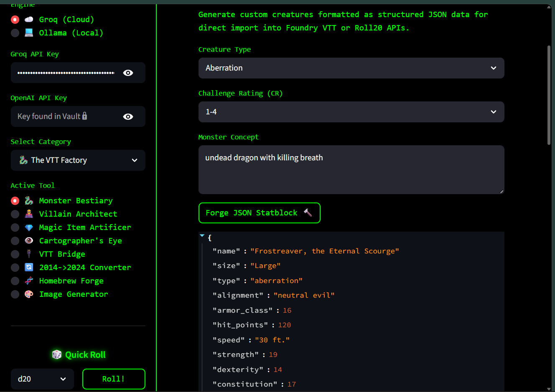Click the strength value 19
The width and height of the screenshot is (555, 392).
tap(273, 354)
